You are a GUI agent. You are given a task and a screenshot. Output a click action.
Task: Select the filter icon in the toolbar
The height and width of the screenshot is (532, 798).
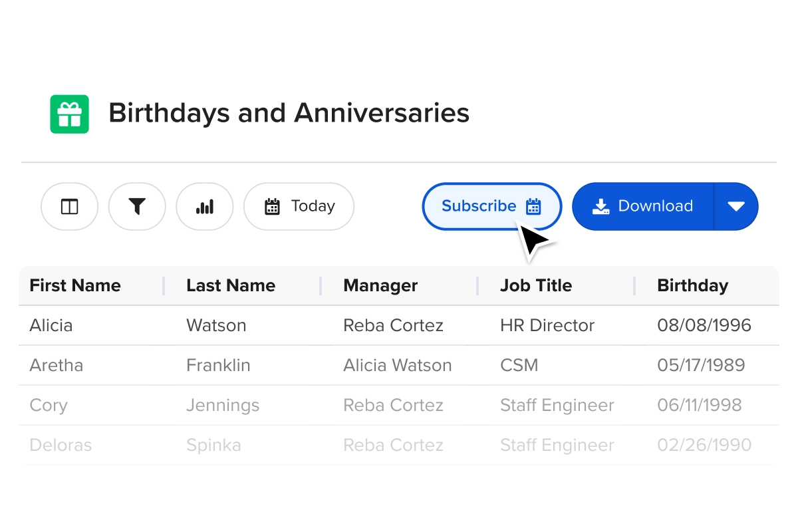pos(137,206)
